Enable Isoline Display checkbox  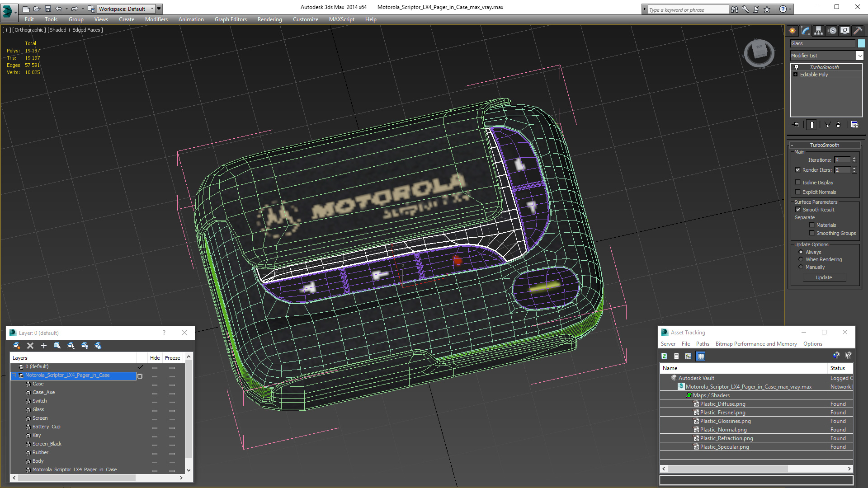click(798, 183)
